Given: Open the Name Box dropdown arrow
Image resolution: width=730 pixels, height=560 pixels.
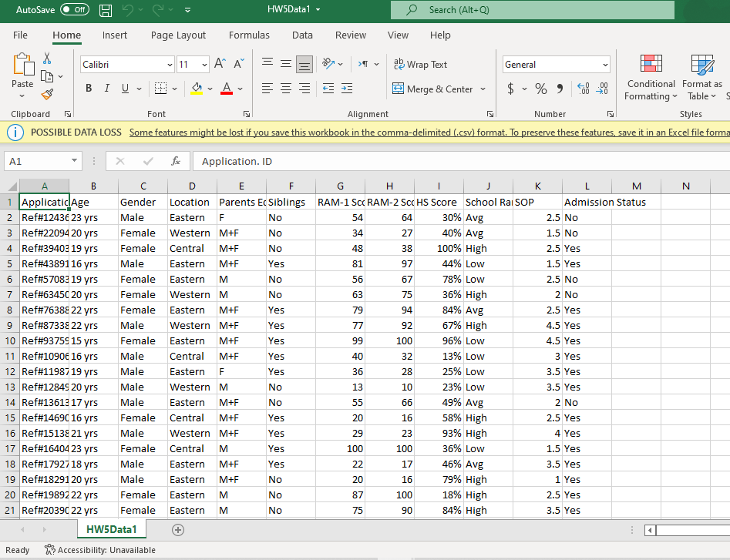Looking at the screenshot, I should coord(75,162).
